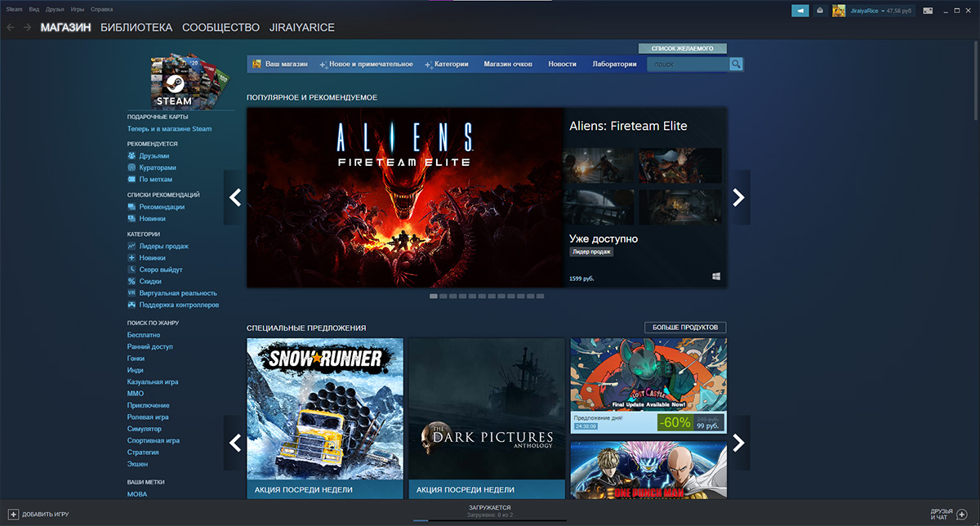
Task: Show next special offers page
Action: tap(738, 443)
